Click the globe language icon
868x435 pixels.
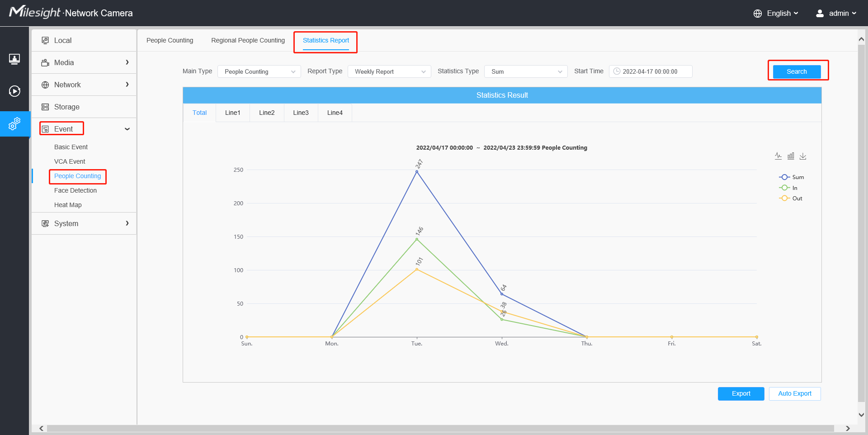pyautogui.click(x=758, y=14)
